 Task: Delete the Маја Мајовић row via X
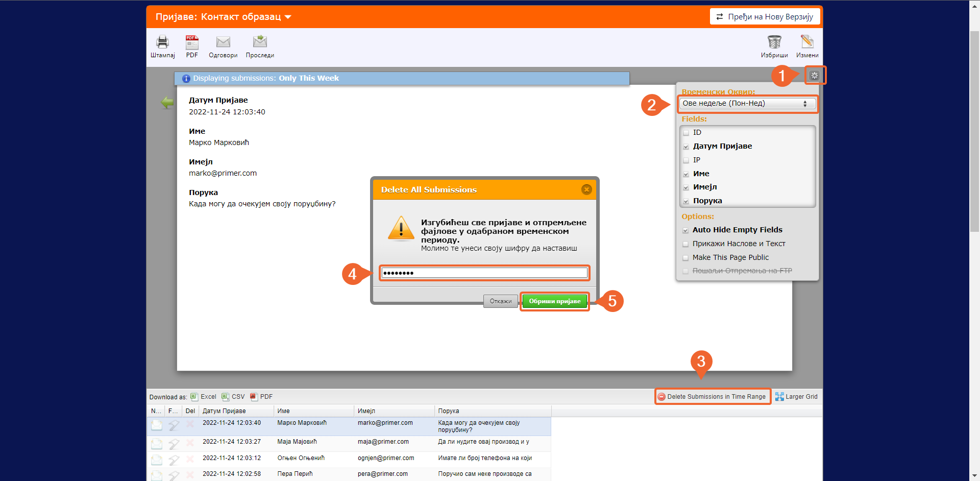pyautogui.click(x=190, y=443)
